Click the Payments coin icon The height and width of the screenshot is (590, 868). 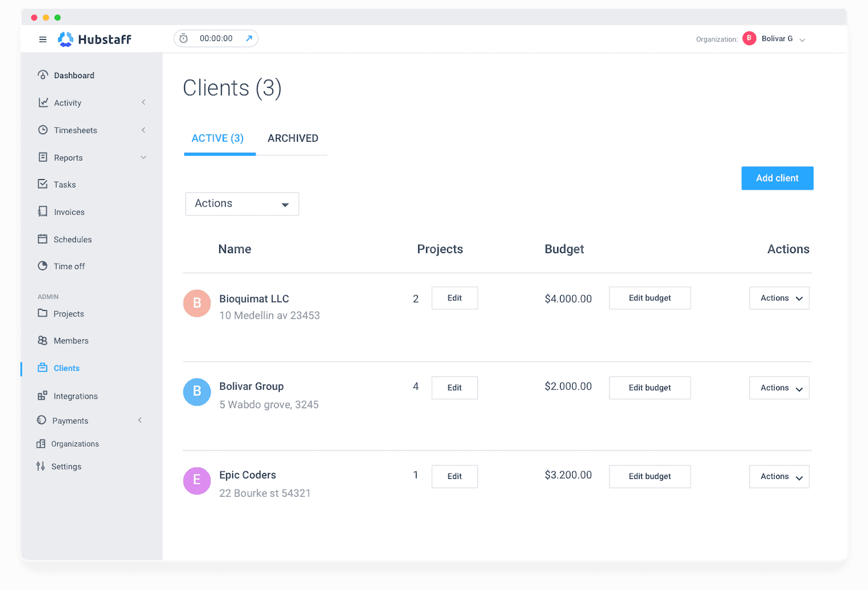42,420
